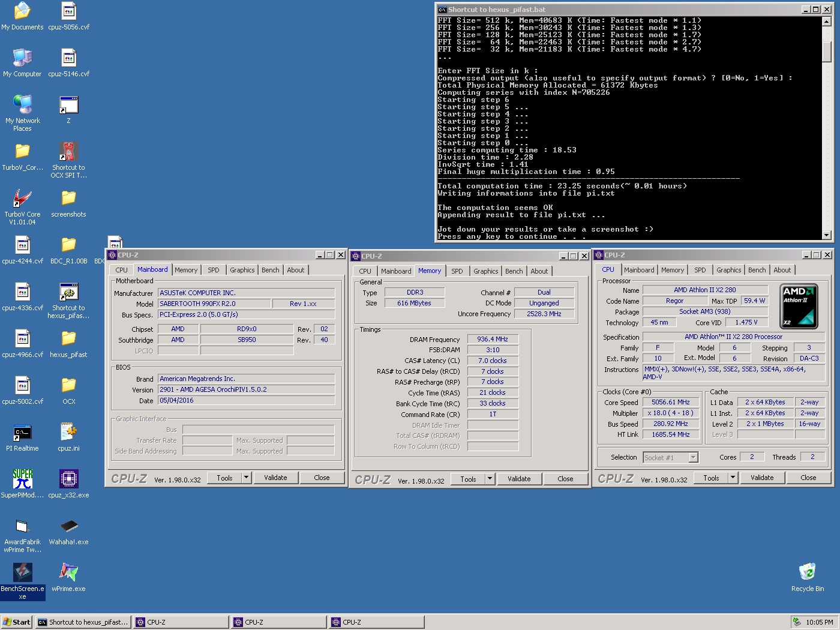The image size is (840, 630).
Task: Activate Shortcut to hexus_pifast taskbar button
Action: pos(83,622)
